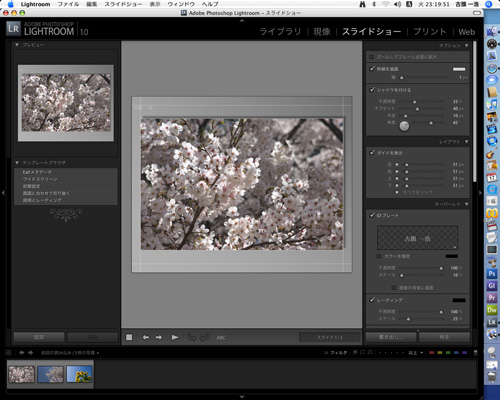This screenshot has height=400, width=500.
Task: Switch to the Web module
Action: click(x=467, y=32)
